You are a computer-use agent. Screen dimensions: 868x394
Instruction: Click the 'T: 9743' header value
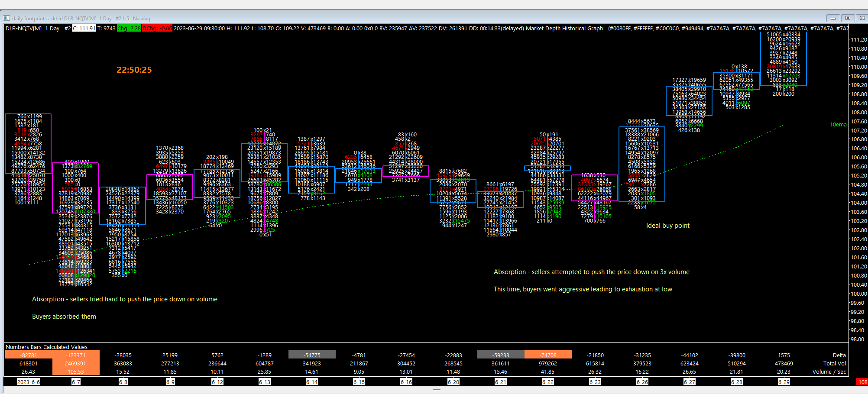click(107, 28)
